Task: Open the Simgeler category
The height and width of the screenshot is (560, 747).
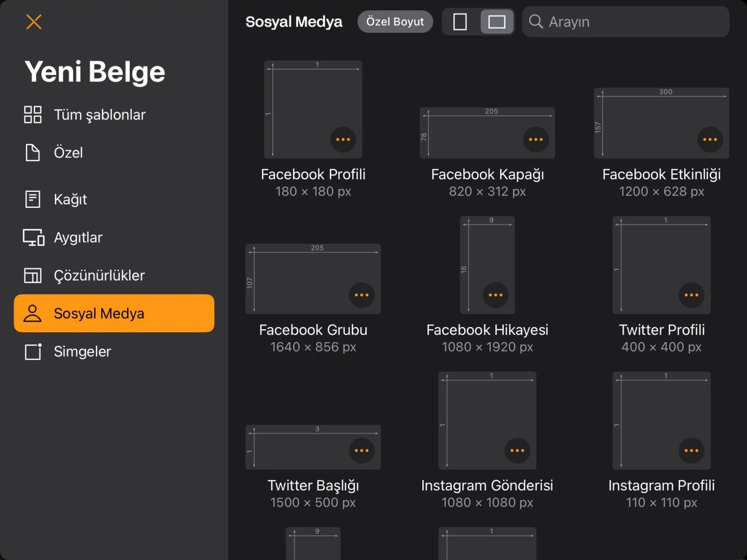Action: tap(114, 352)
